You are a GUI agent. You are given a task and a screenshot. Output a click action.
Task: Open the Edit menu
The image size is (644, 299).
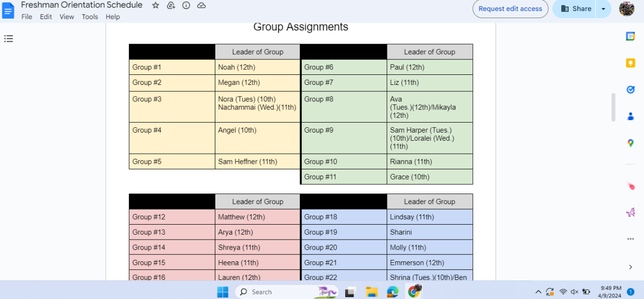46,17
